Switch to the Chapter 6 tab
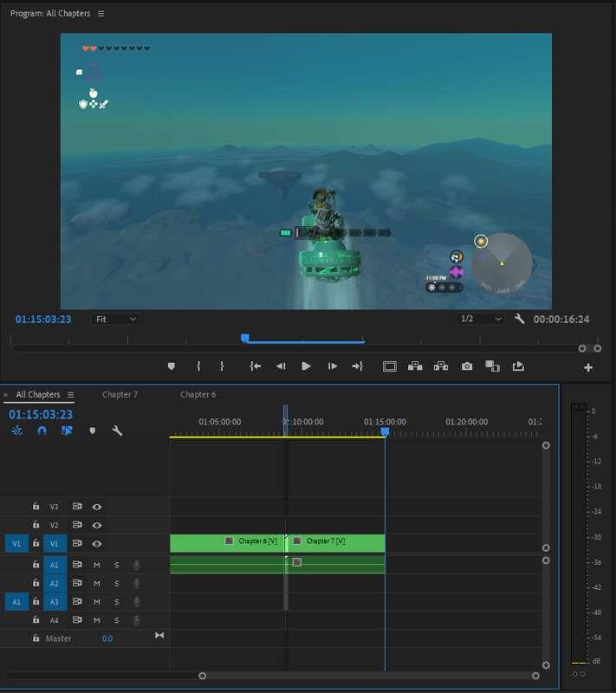This screenshot has width=616, height=693. [198, 394]
